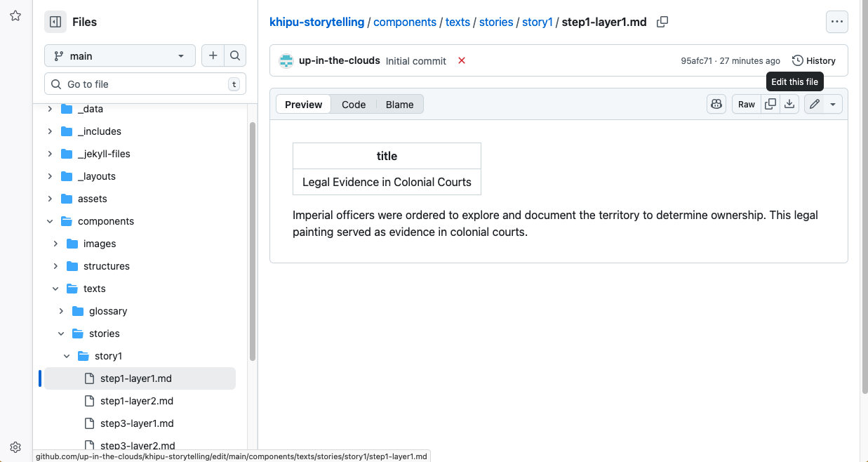868x462 pixels.
Task: Search files with the magnifier icon
Action: click(235, 55)
